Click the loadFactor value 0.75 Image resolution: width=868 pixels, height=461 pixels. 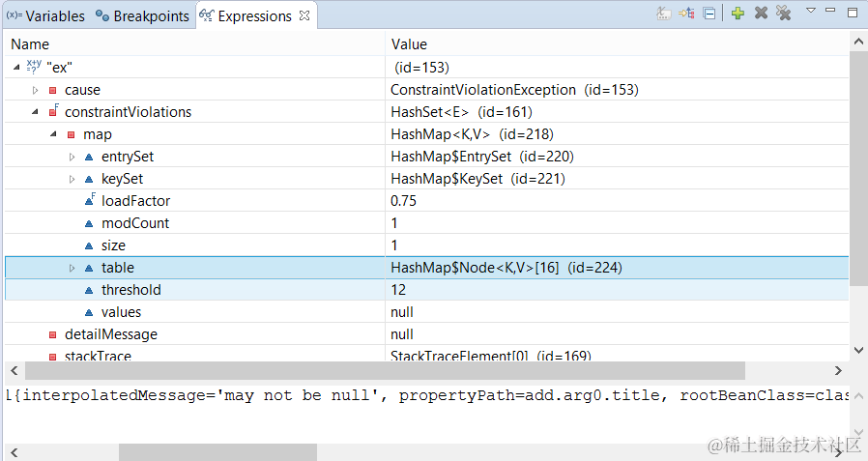(x=403, y=201)
